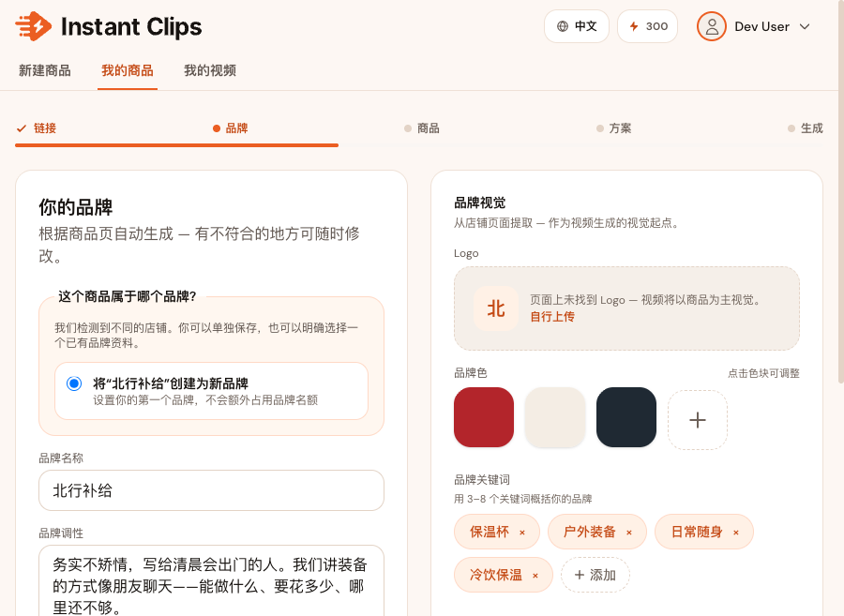This screenshot has height=616, width=844.
Task: Click the Dev User avatar icon
Action: coord(712,26)
